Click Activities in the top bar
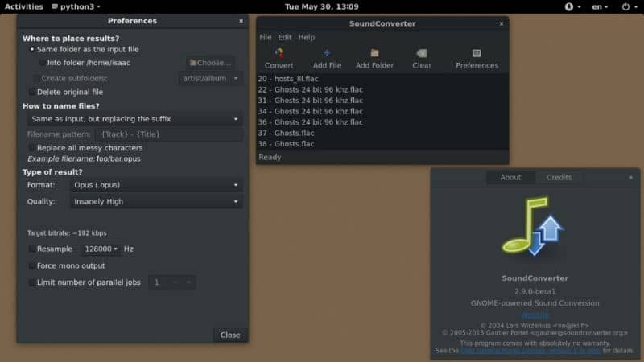644x362 pixels. (24, 6)
